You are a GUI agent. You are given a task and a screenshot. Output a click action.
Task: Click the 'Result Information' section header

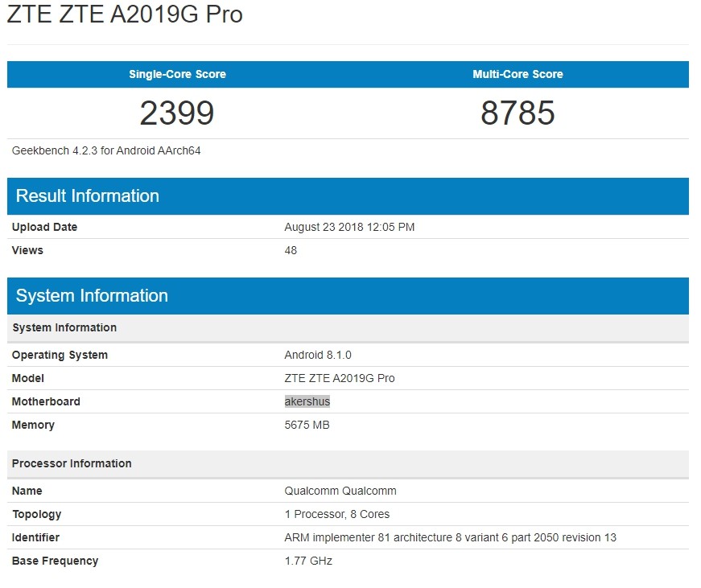point(348,196)
